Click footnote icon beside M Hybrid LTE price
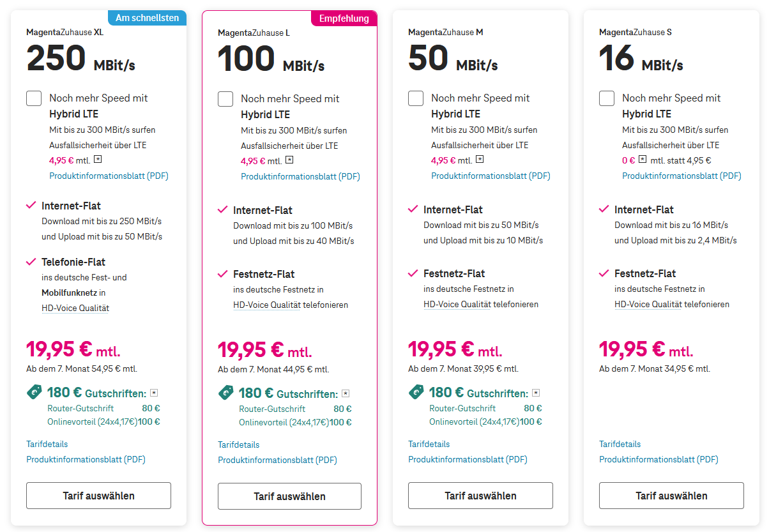Viewport: 769px width, 532px height. click(x=480, y=160)
